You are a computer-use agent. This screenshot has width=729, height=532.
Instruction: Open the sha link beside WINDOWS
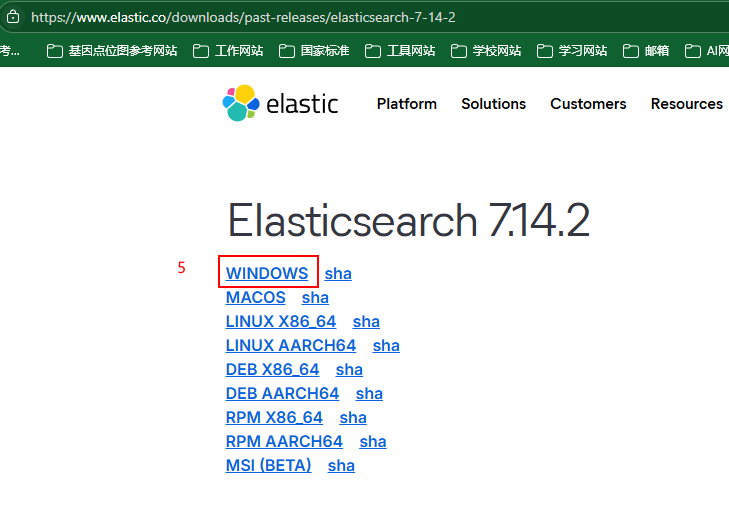pos(338,273)
